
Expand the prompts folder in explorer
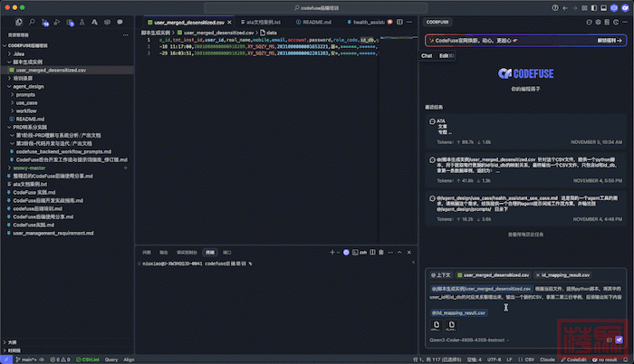tap(25, 94)
